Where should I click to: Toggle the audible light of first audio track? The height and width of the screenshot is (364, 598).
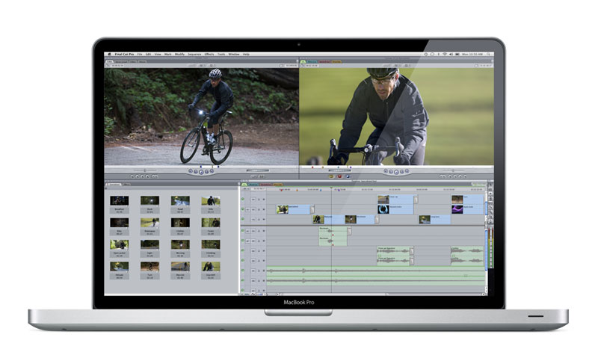244,232
